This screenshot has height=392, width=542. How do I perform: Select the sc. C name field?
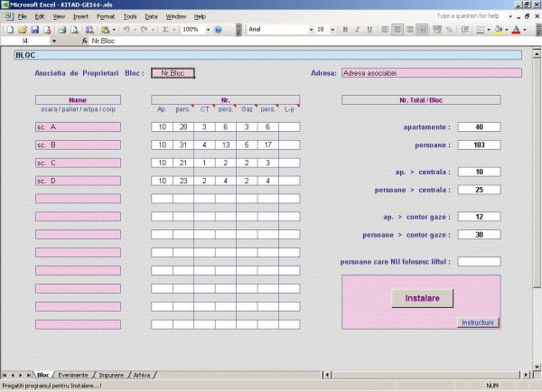tap(78, 163)
